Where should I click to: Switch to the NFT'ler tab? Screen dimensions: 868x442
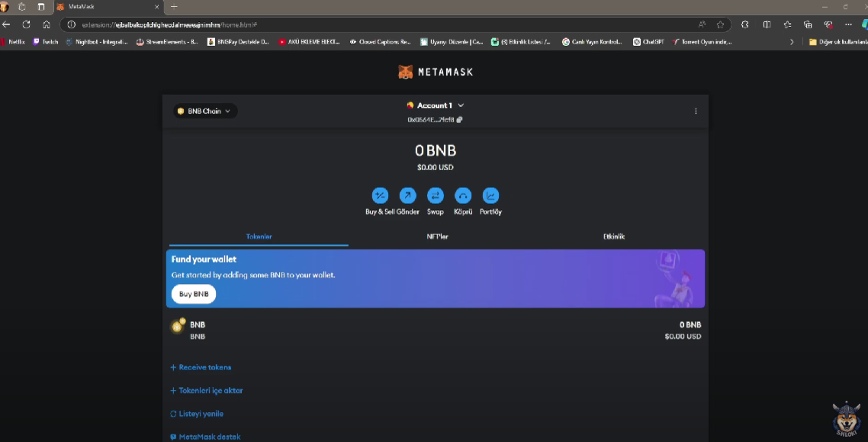(x=437, y=237)
